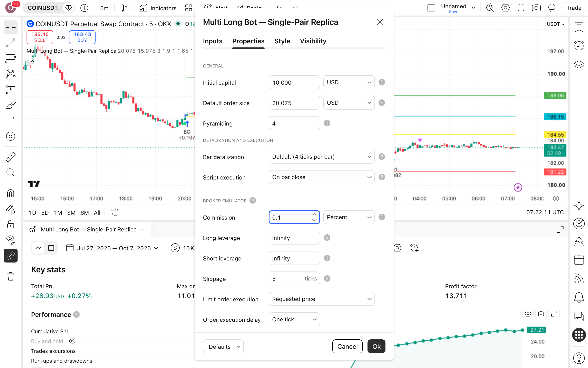
Task: Open the chart type candles icon
Action: (124, 8)
